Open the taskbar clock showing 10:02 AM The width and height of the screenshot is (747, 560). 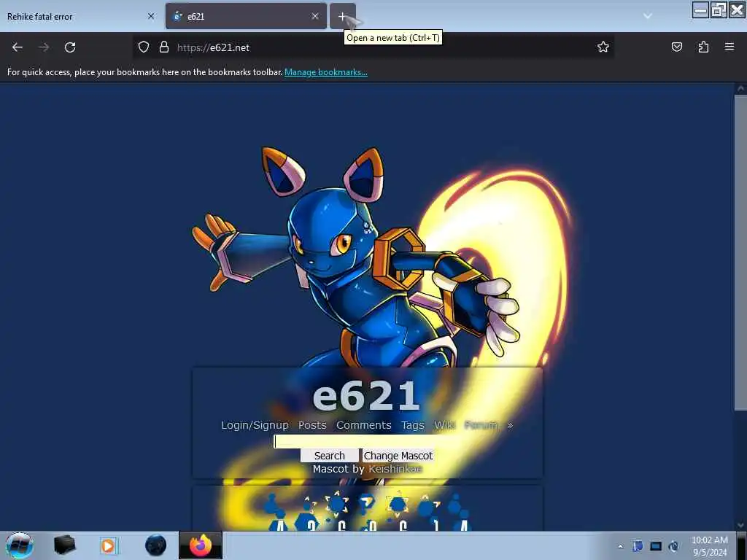[x=710, y=546]
